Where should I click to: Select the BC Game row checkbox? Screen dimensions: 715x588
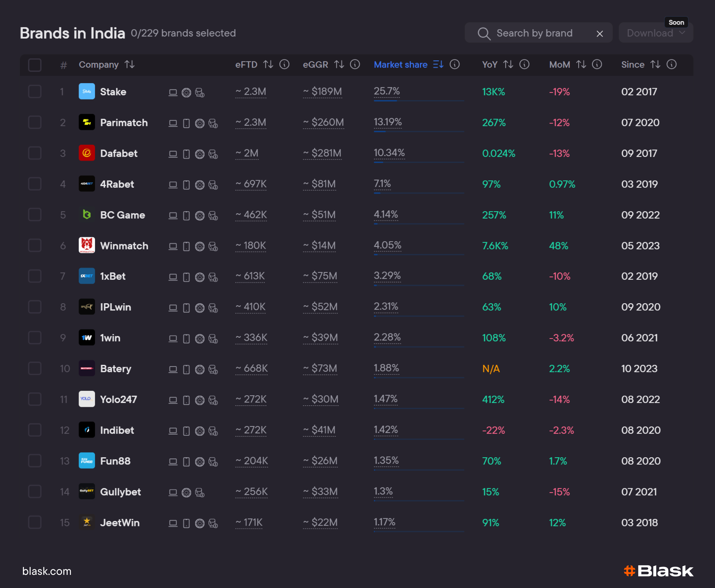[35, 215]
